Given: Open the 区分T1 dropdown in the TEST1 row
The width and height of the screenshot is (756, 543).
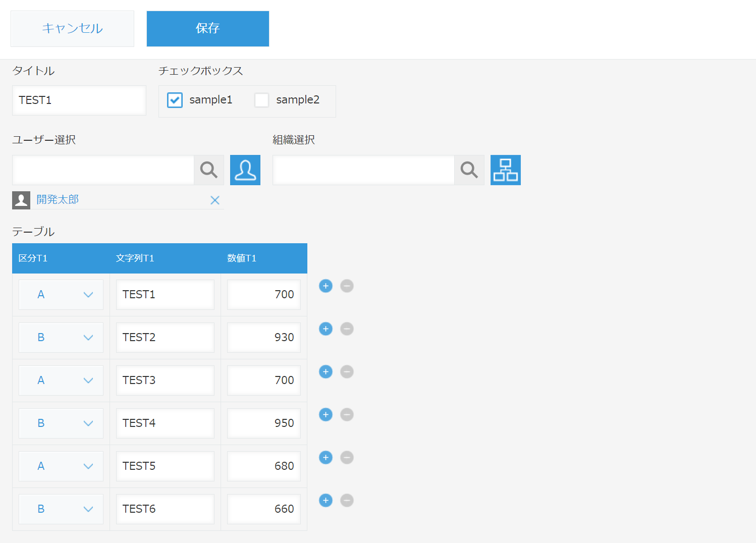Looking at the screenshot, I should pyautogui.click(x=61, y=295).
